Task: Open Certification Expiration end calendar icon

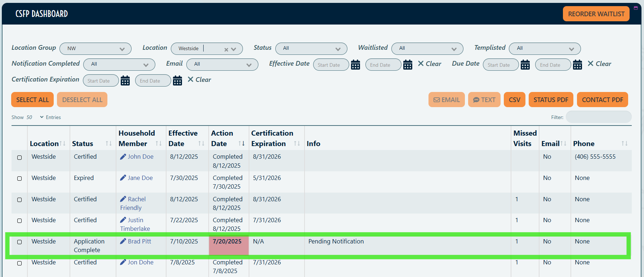Action: (177, 80)
